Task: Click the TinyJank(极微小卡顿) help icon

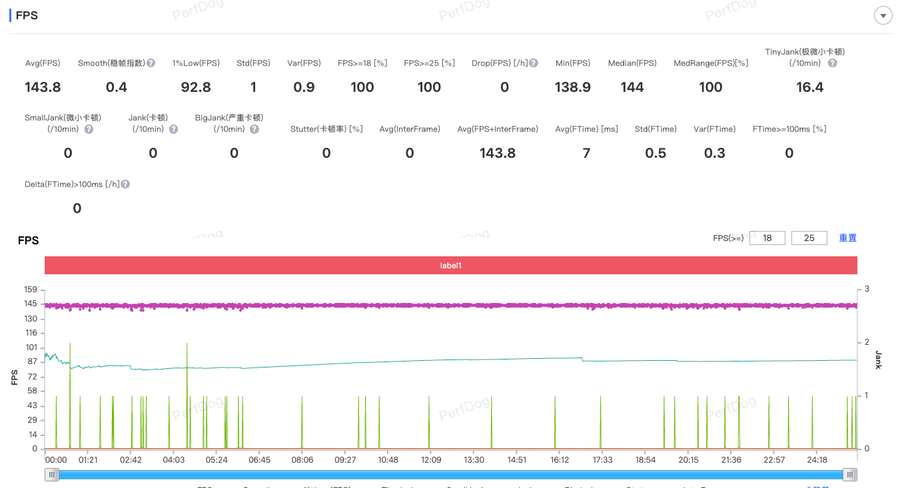Action: coord(832,63)
